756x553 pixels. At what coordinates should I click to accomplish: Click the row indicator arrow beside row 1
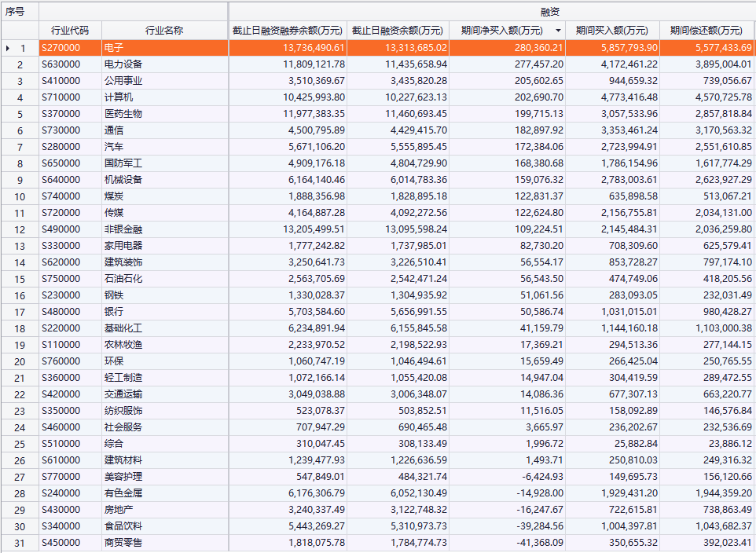click(8, 49)
